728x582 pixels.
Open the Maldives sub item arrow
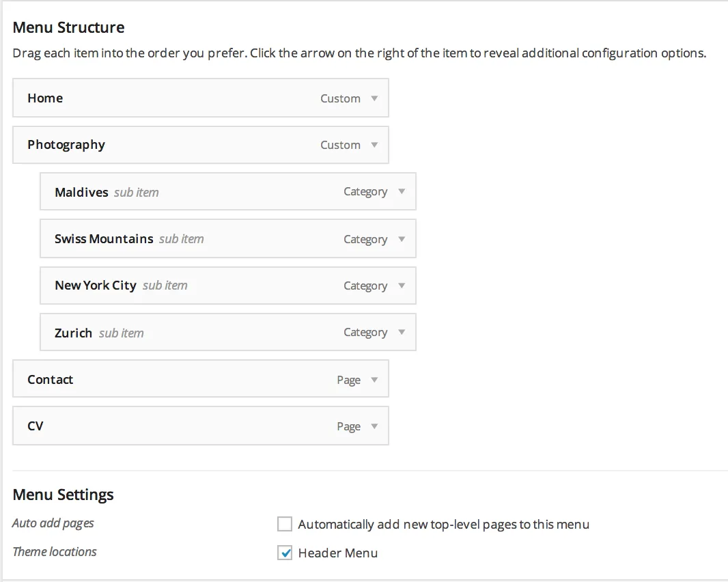coord(402,191)
